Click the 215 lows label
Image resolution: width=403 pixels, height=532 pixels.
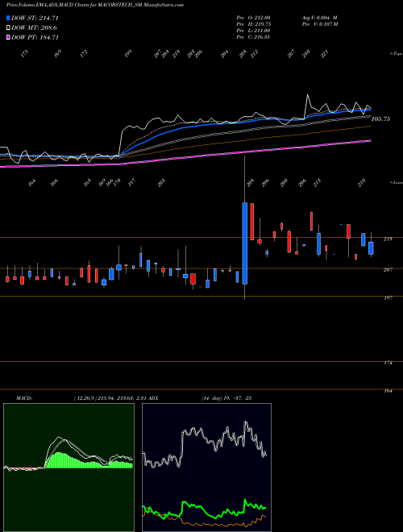(x=317, y=182)
